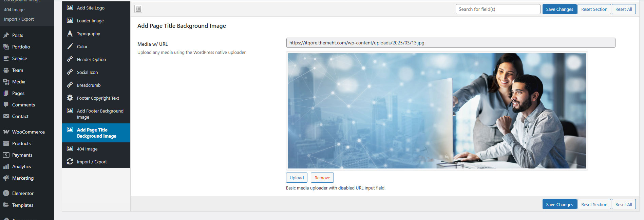Open the Header Option section
This screenshot has width=644, height=220.
(91, 59)
